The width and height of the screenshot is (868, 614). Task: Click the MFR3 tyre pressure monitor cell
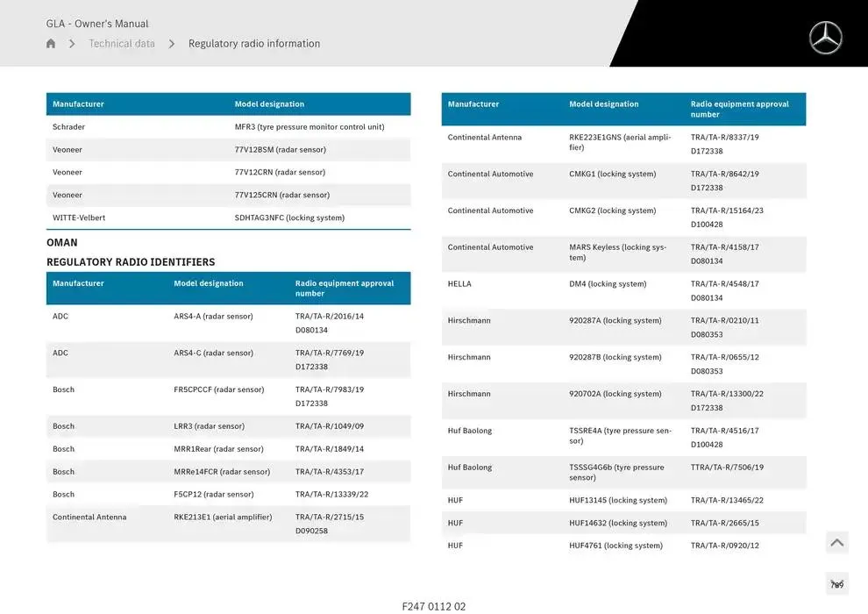[309, 127]
